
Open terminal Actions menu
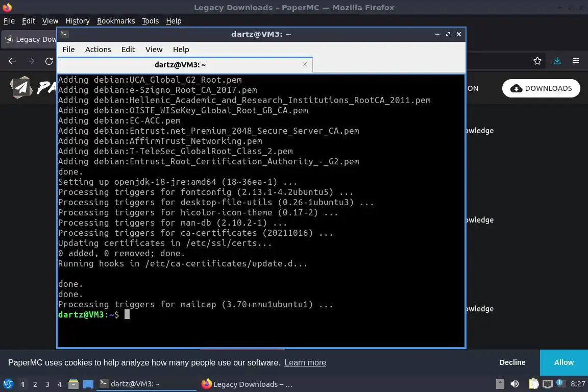98,50
